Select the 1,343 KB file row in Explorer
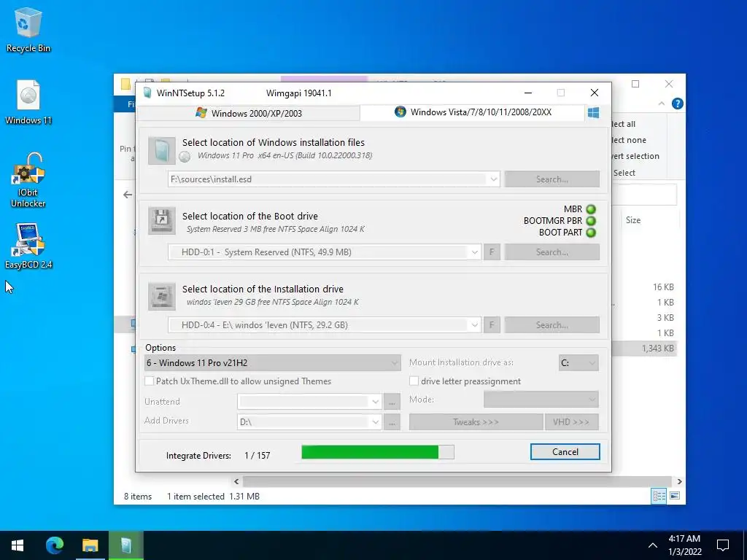Screen dimensions: 747x560 (644, 349)
